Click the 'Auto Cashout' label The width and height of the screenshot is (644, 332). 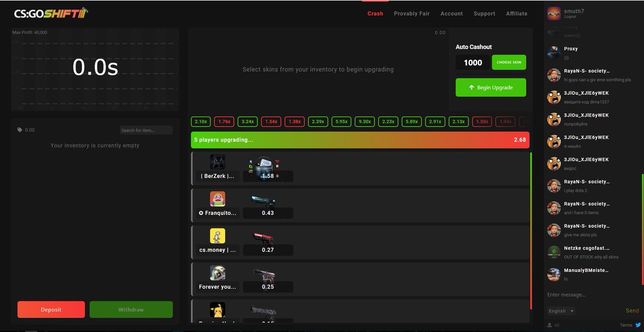[x=474, y=47]
